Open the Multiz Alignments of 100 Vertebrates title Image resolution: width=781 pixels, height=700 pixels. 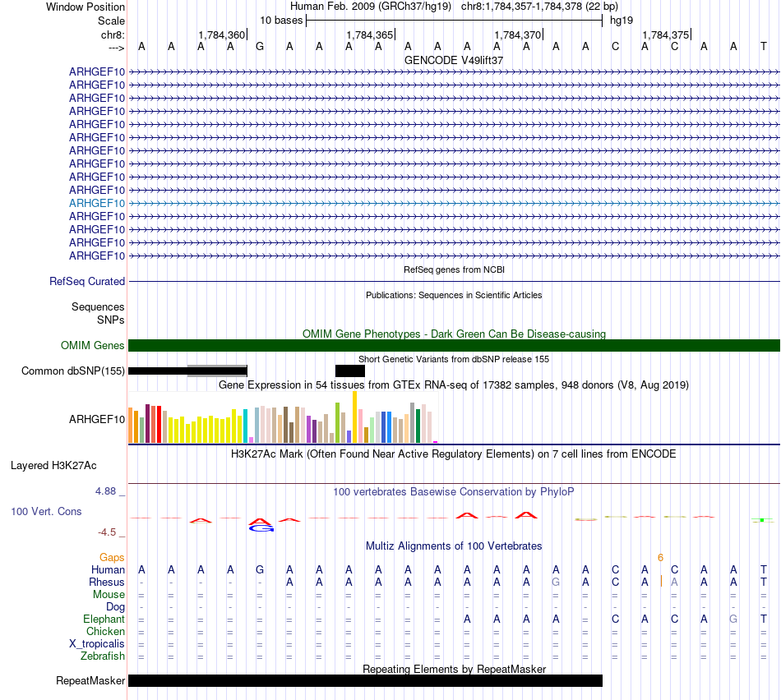click(x=454, y=546)
